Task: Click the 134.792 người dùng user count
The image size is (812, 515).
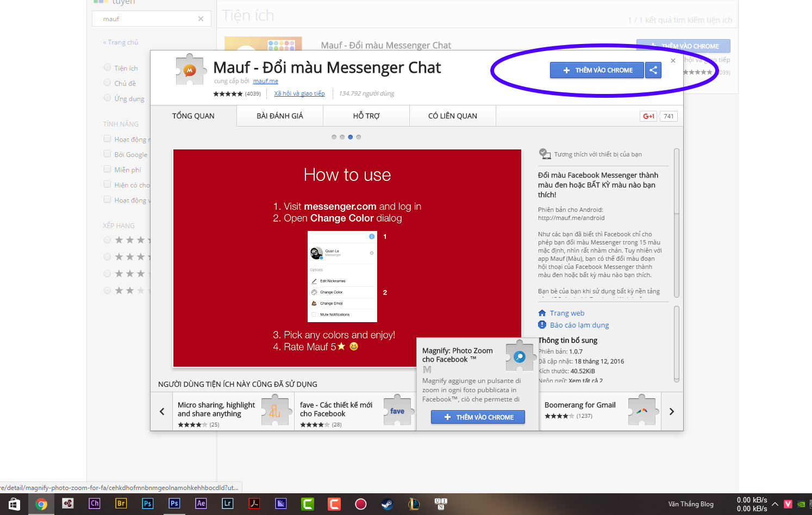Action: tap(366, 93)
